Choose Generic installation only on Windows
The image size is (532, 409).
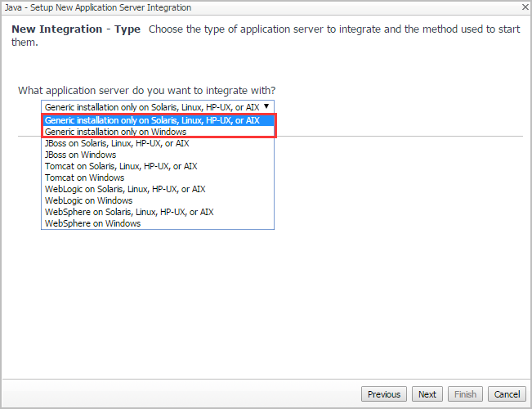(x=116, y=132)
